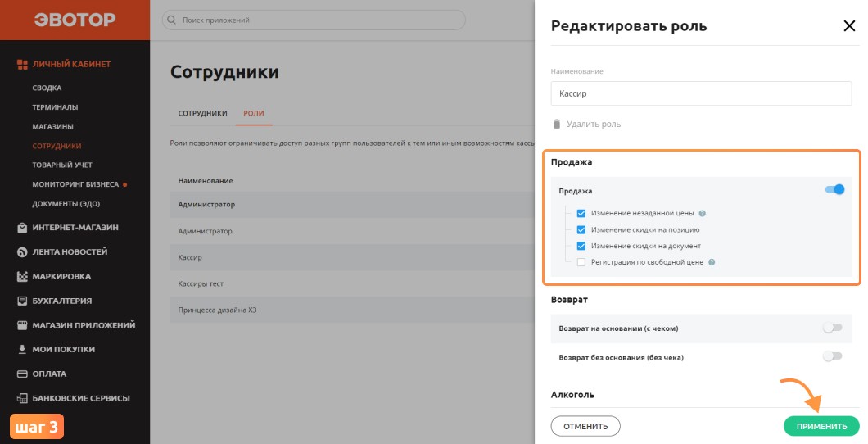Click the Бухгалтерия icon
Viewport: 868px width, 444px height.
[22, 301]
